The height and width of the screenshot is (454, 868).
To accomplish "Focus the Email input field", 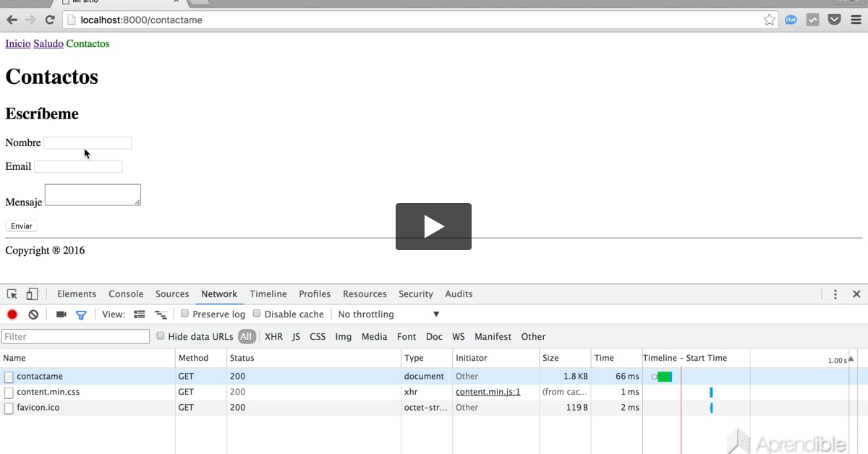I will click(x=78, y=167).
